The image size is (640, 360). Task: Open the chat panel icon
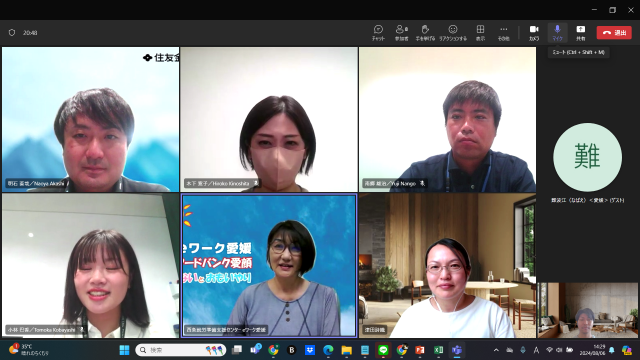pyautogui.click(x=378, y=33)
